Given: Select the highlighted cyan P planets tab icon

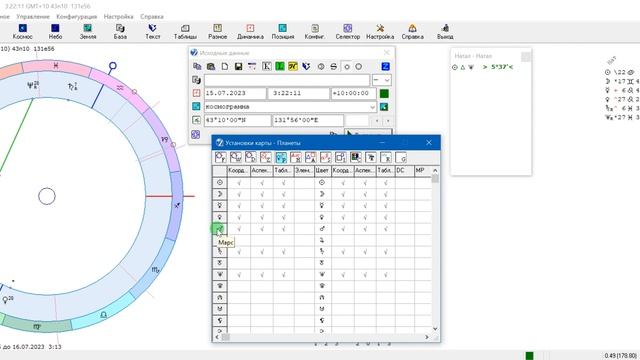Looking at the screenshot, I should coord(281,158).
